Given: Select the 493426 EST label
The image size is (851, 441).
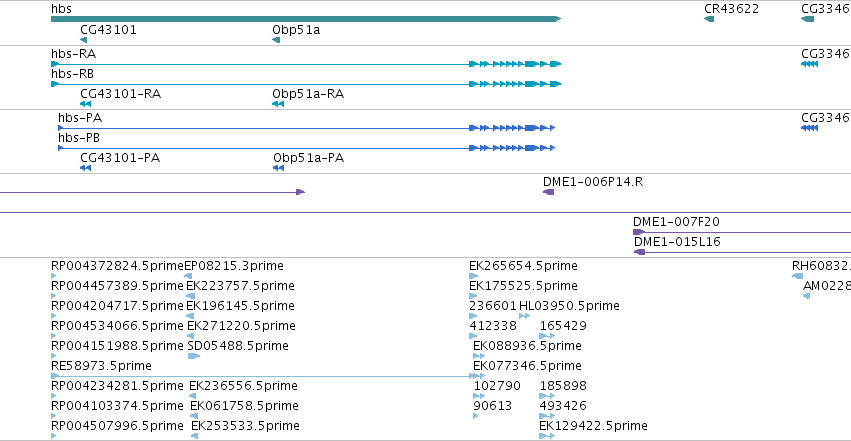Looking at the screenshot, I should click(x=563, y=406).
